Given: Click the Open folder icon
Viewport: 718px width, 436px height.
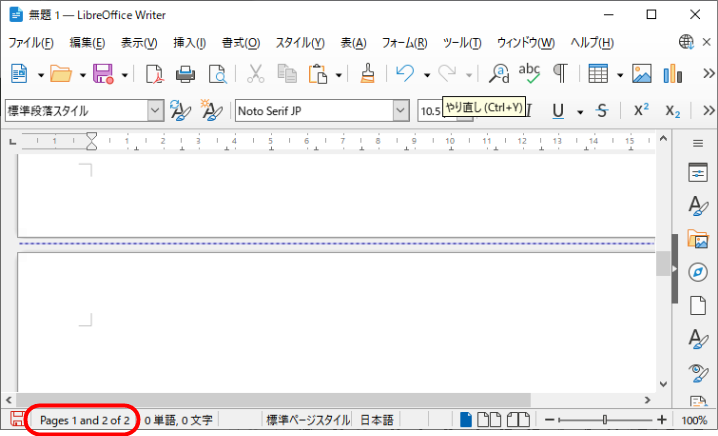Looking at the screenshot, I should (x=60, y=74).
